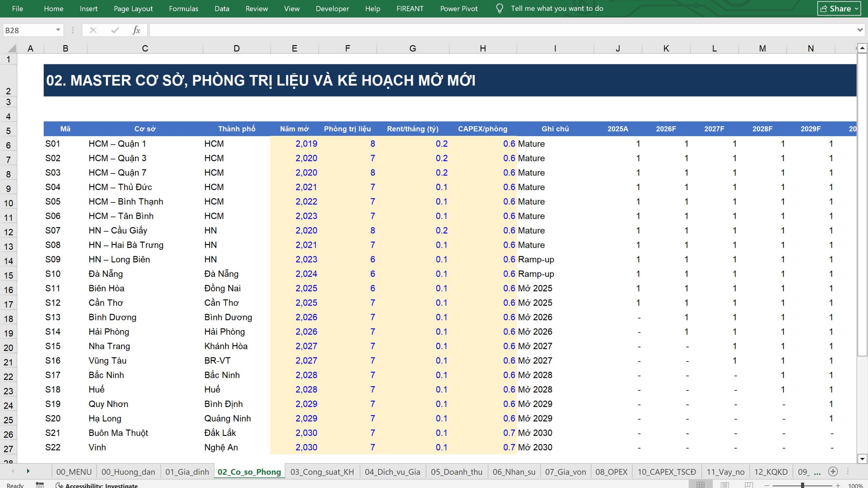Switch to the 07_Gia_von sheet tab
The width and height of the screenshot is (868, 488).
point(565,472)
